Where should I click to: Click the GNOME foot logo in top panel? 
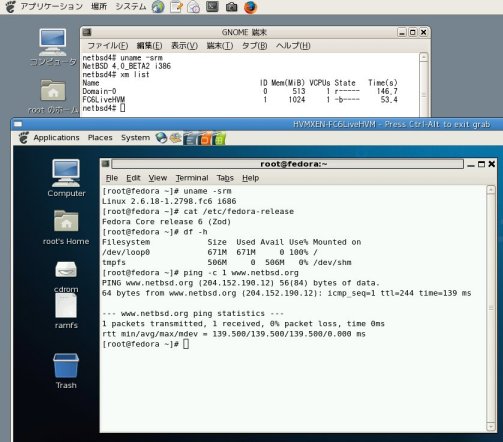click(10, 7)
